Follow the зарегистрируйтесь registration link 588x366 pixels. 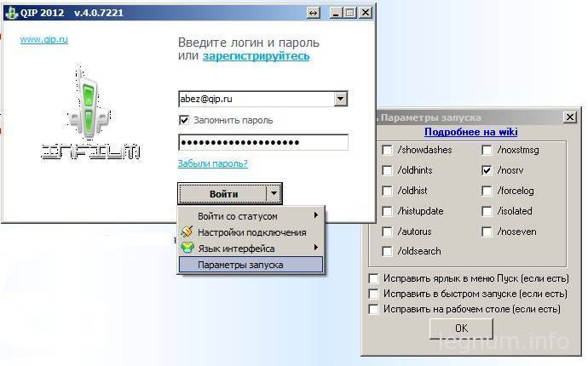pyautogui.click(x=257, y=56)
